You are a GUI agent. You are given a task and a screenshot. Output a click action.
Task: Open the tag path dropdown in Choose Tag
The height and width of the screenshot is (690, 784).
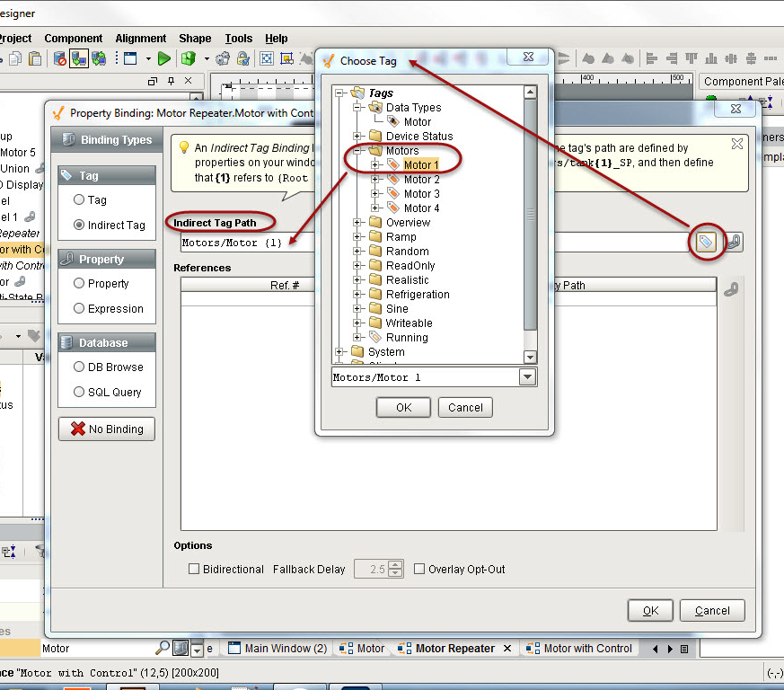[x=527, y=377]
